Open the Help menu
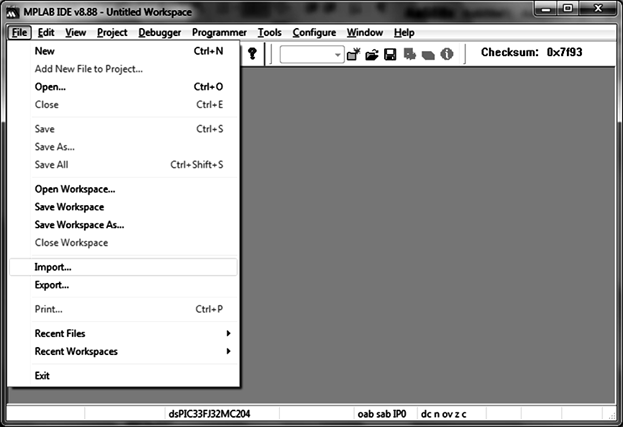Image resolution: width=623 pixels, height=427 pixels. [404, 33]
